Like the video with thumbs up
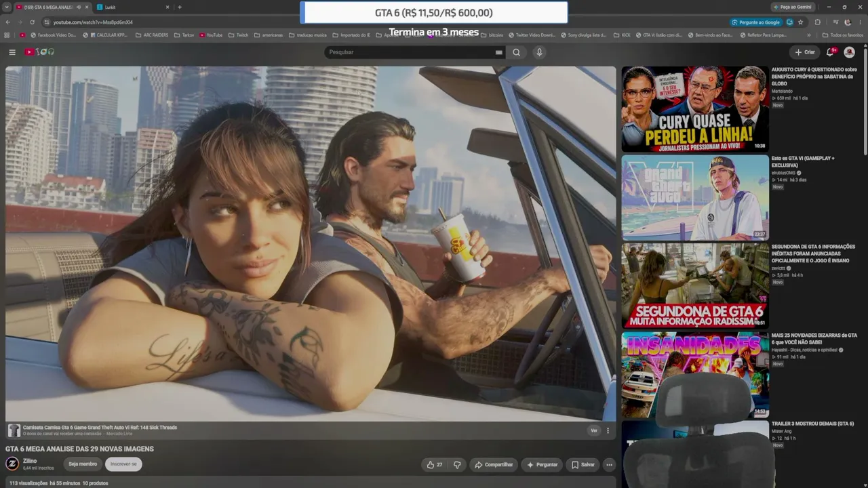Viewport: 868px width, 488px height. [x=434, y=464]
